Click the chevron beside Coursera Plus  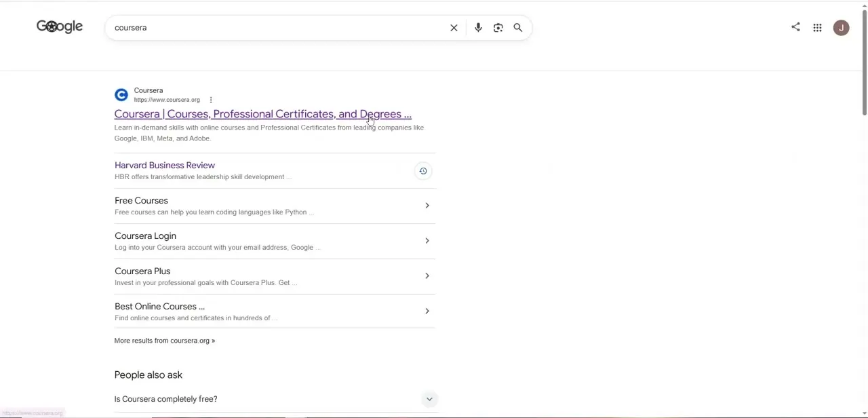[x=427, y=276]
